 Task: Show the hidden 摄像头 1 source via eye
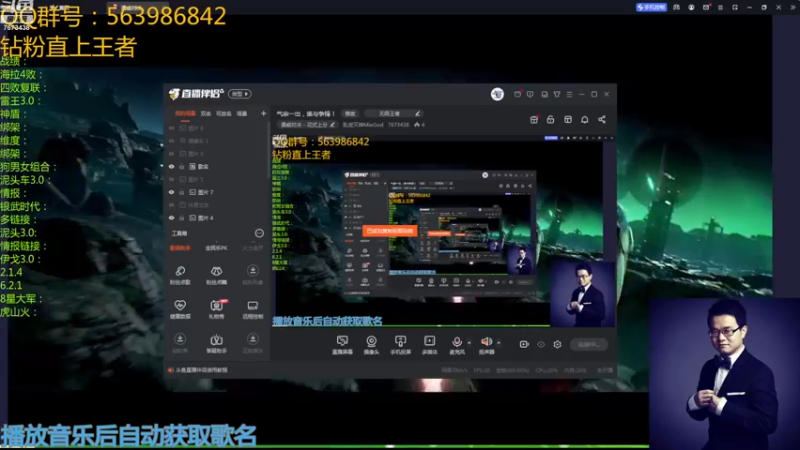coord(171,141)
